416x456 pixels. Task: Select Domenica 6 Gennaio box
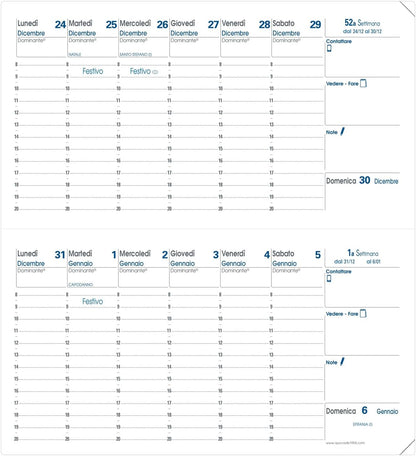(362, 421)
